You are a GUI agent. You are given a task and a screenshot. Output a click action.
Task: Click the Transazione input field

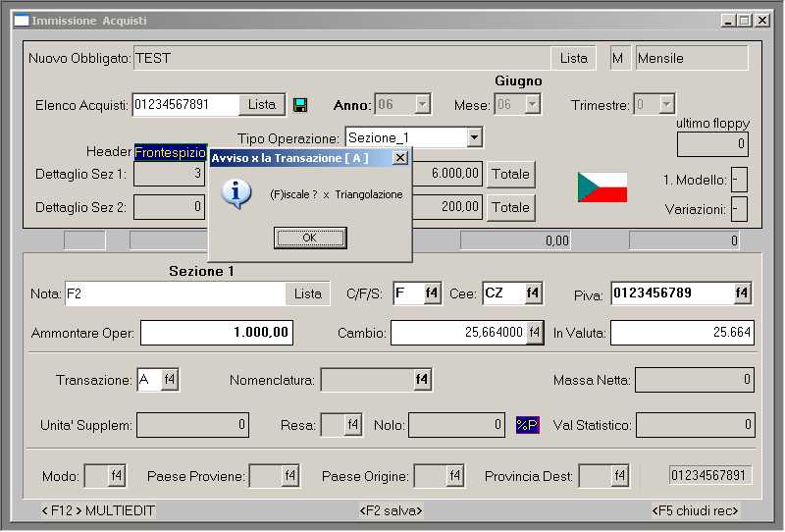coord(149,380)
